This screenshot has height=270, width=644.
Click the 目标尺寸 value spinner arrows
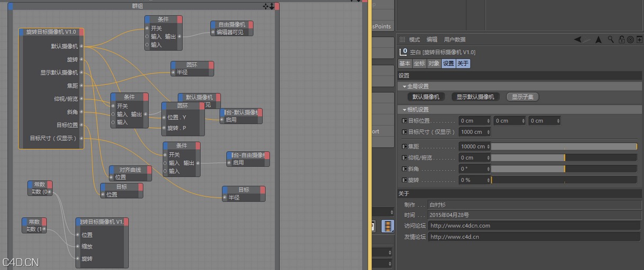488,132
